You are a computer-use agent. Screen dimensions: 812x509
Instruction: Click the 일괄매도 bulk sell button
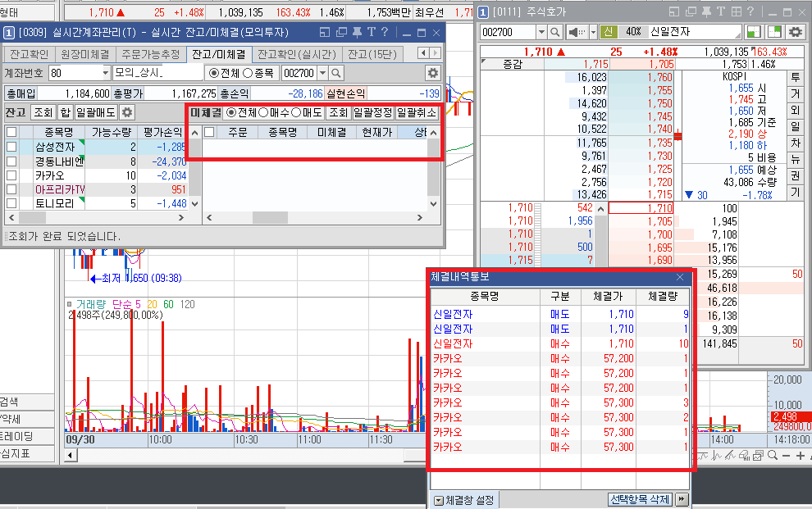tap(96, 112)
